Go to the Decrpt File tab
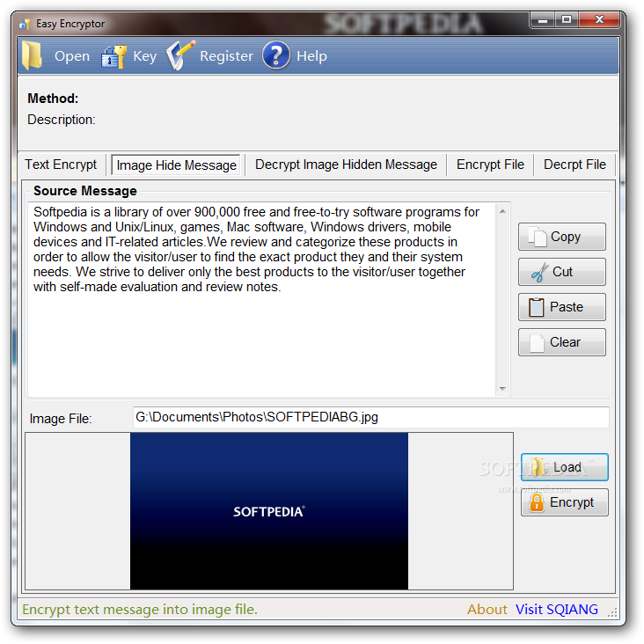Screen dimensions: 644x644 pyautogui.click(x=574, y=165)
